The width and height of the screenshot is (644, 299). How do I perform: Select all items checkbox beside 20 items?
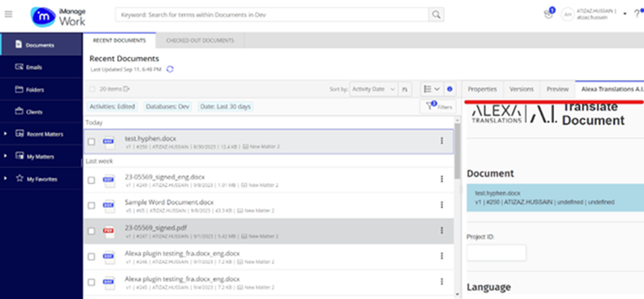[x=92, y=89]
